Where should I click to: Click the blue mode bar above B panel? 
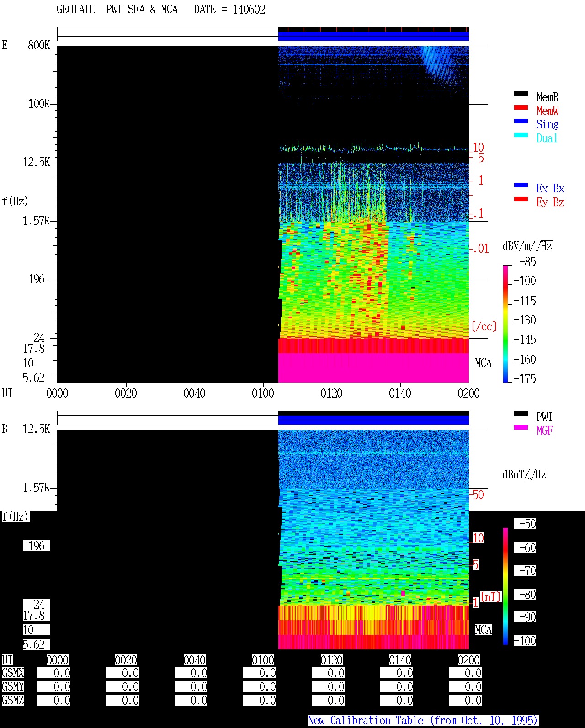point(373,420)
